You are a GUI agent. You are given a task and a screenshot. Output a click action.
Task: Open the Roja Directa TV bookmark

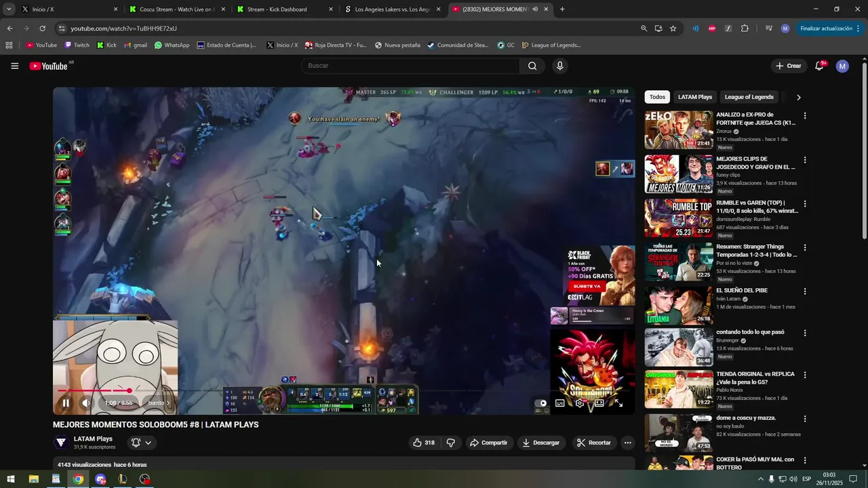coord(336,45)
